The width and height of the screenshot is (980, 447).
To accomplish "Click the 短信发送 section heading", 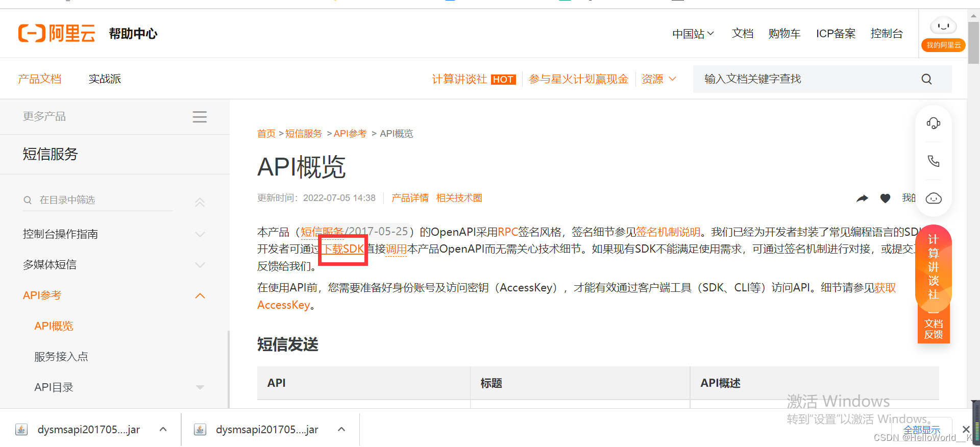I will tap(288, 344).
